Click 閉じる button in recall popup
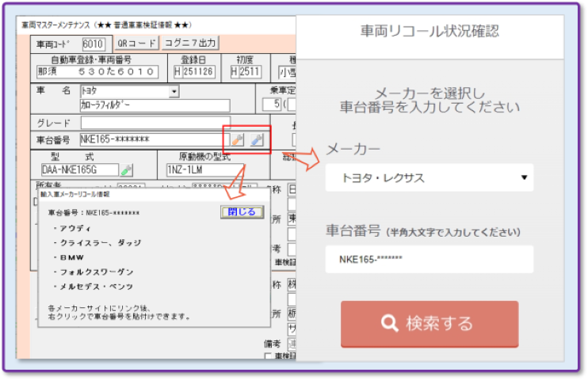The height and width of the screenshot is (380, 588). pos(241,212)
